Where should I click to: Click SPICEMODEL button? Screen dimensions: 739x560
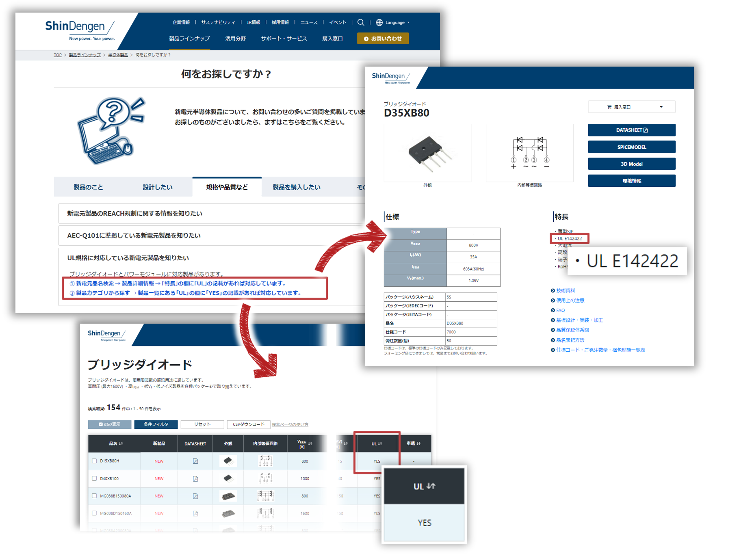coord(632,147)
